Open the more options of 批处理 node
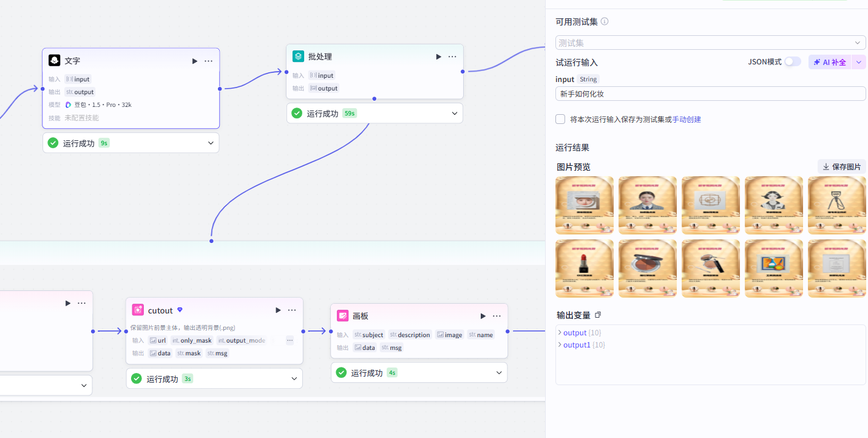Image resolution: width=868 pixels, height=438 pixels. 452,56
